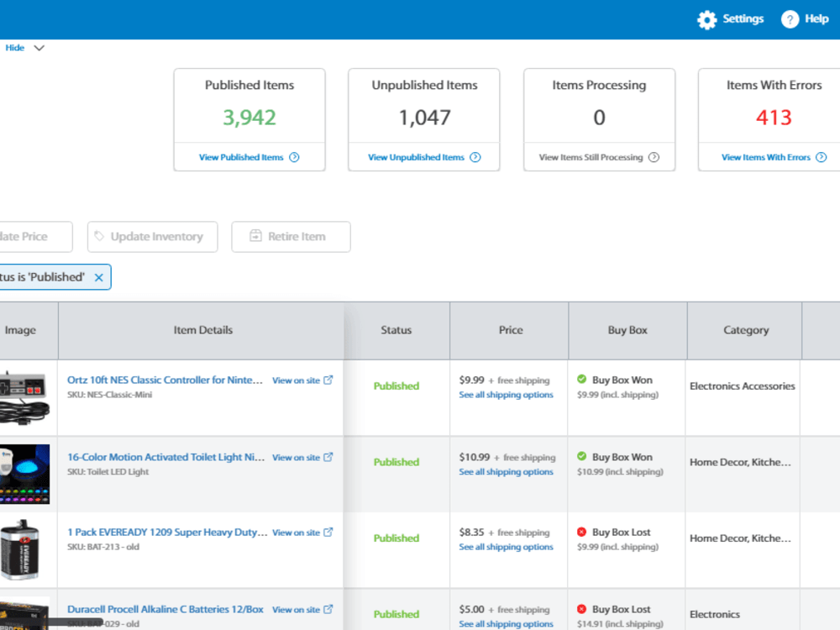
Task: Click external link icon for Duracell row
Action: click(x=328, y=609)
